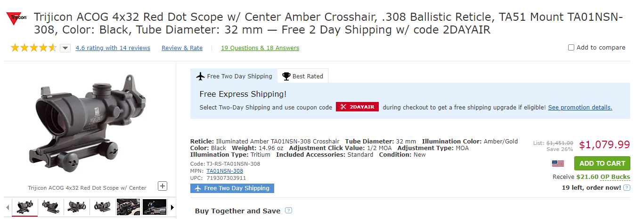Switch to Free Two Day Shipping tab
Viewport: 644px width, 219px height.
234,76
